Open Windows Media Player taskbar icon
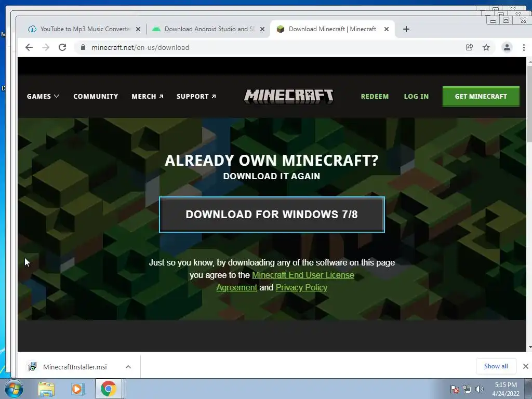 [x=77, y=389]
